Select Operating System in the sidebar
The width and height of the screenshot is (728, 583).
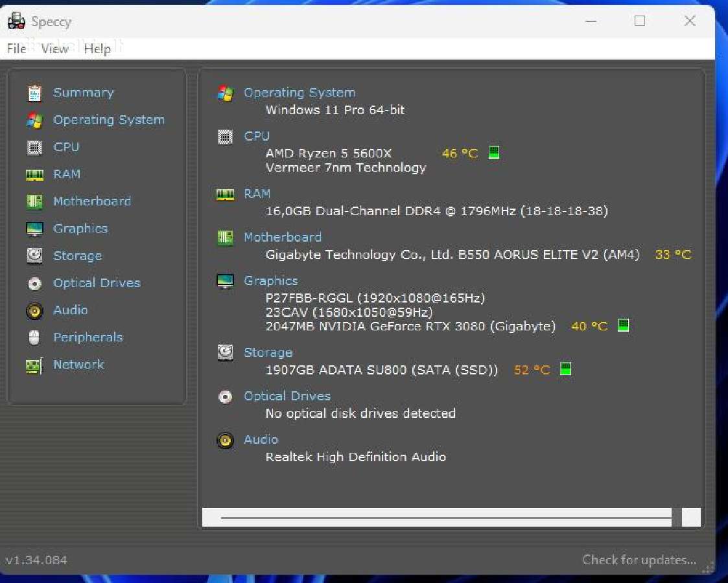109,120
